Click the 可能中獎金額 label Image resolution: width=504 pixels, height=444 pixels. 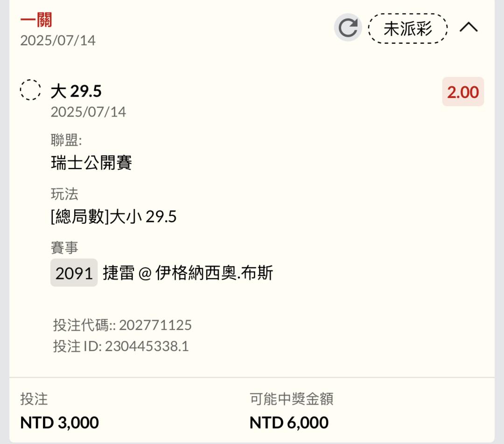[292, 399]
